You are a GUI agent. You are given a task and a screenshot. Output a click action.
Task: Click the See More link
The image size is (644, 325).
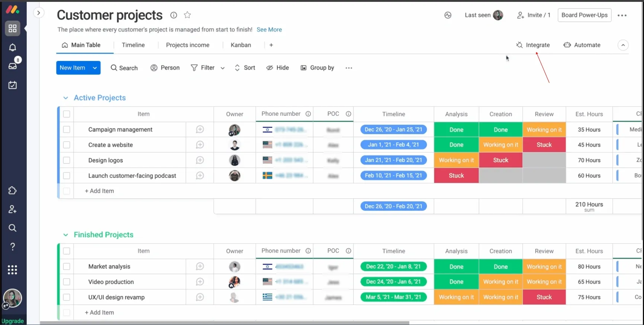coord(269,30)
